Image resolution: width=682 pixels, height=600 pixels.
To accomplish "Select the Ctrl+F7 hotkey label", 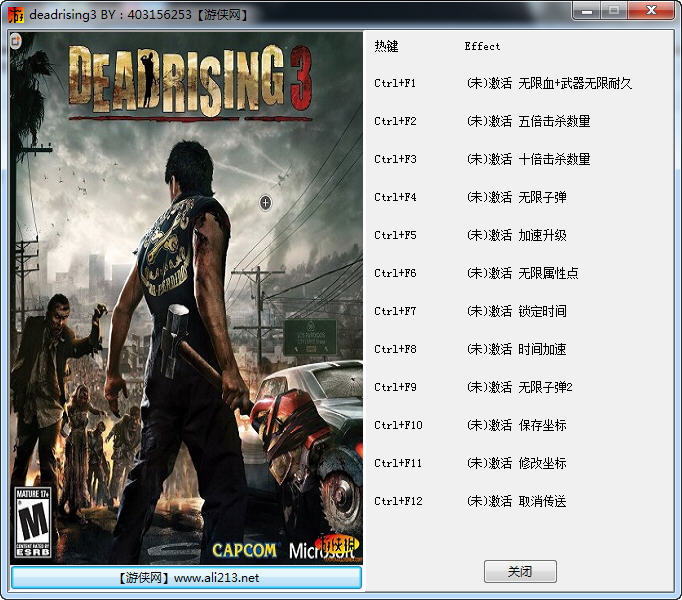I will coord(395,311).
